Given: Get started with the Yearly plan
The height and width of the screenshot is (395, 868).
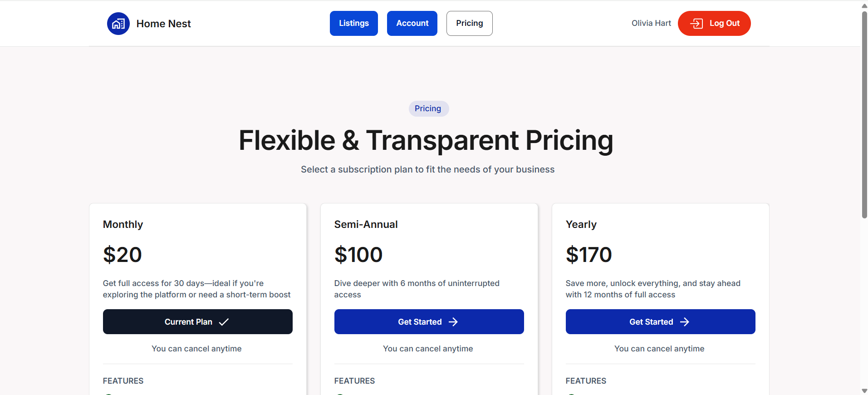Looking at the screenshot, I should pyautogui.click(x=661, y=322).
